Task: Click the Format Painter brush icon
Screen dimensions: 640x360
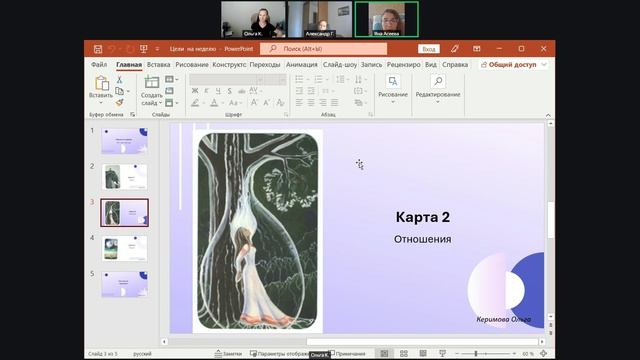Action: [119, 102]
